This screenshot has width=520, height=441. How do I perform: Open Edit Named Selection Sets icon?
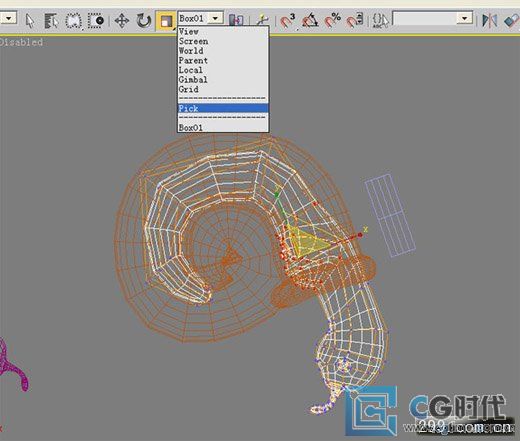(380, 21)
